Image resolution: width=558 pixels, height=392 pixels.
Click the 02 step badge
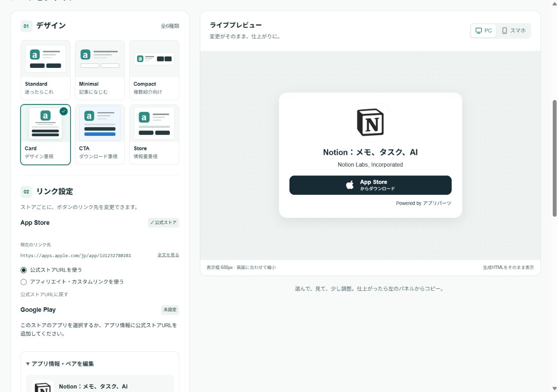pos(26,192)
